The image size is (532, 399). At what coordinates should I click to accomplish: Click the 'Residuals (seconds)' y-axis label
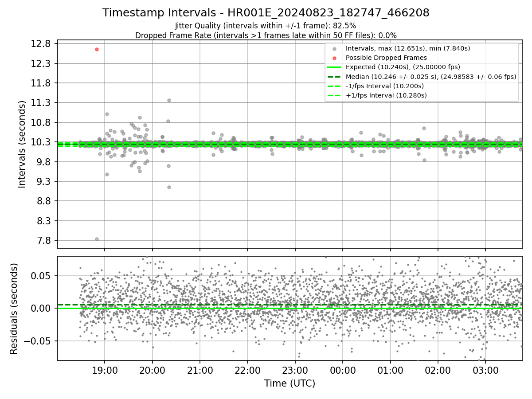tap(14, 309)
